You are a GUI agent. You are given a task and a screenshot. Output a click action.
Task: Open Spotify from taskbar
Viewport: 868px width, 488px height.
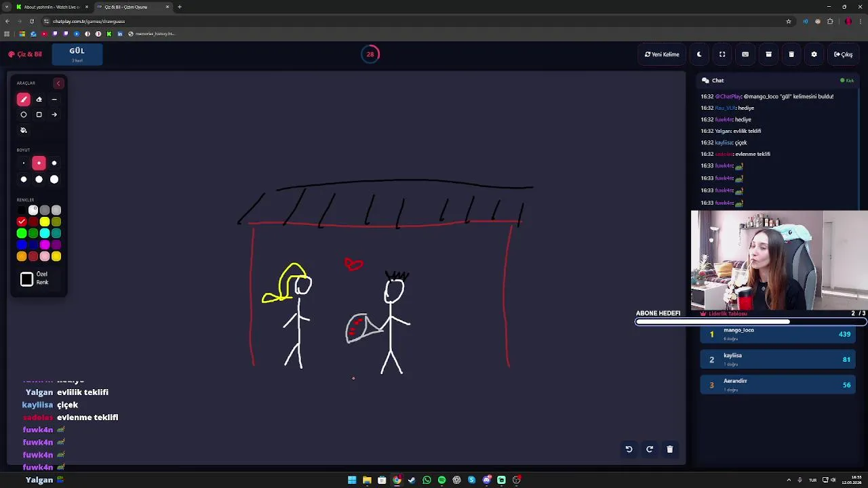tap(441, 480)
